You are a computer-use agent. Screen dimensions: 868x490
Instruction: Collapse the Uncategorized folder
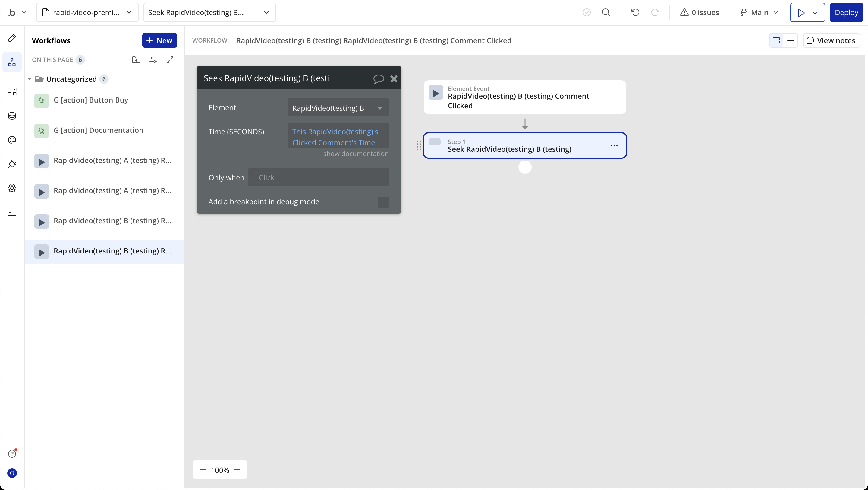click(x=30, y=79)
